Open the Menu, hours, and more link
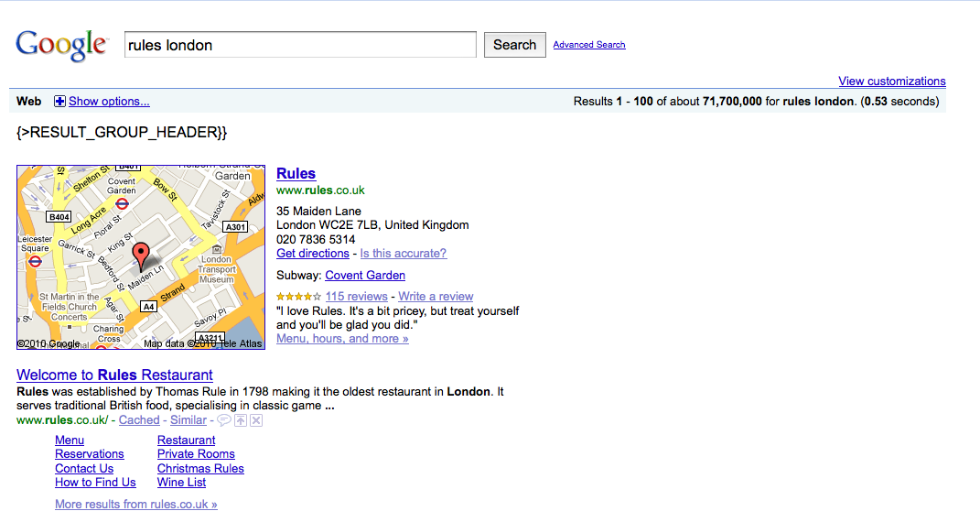 click(x=342, y=339)
